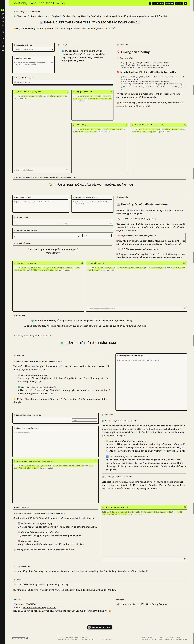This screenshot has width=194, height=644.
Task: Open the globe Discover icon in sidebar
Action: 3,14
